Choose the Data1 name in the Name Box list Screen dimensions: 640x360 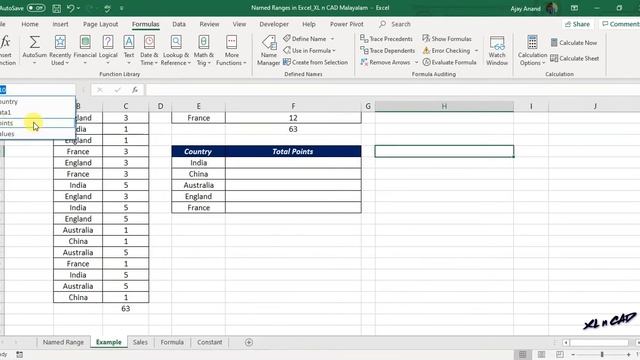pos(38,112)
